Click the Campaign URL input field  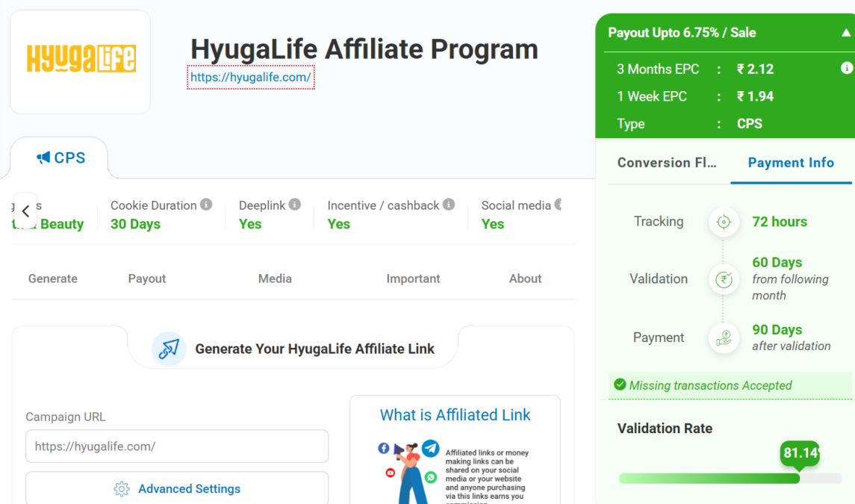(177, 447)
